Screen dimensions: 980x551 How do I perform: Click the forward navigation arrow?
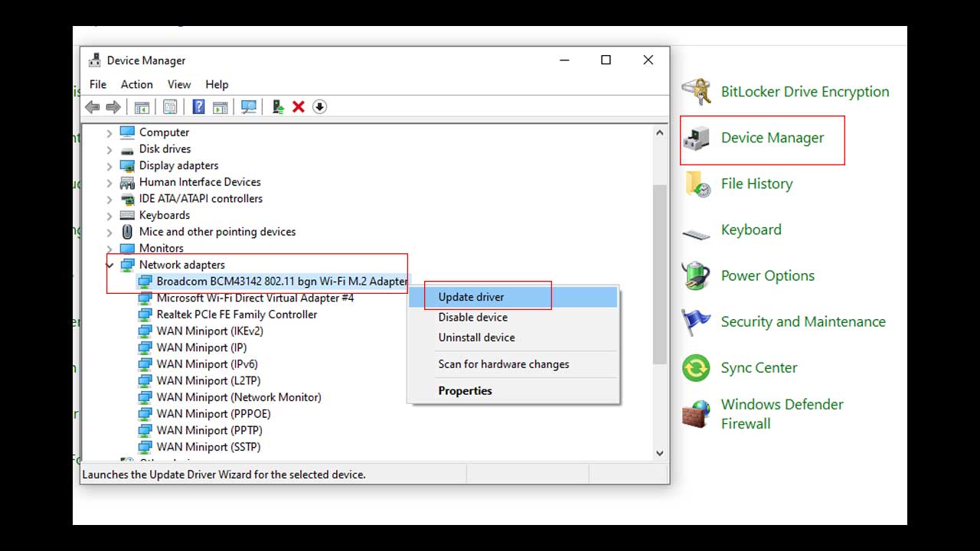point(112,106)
